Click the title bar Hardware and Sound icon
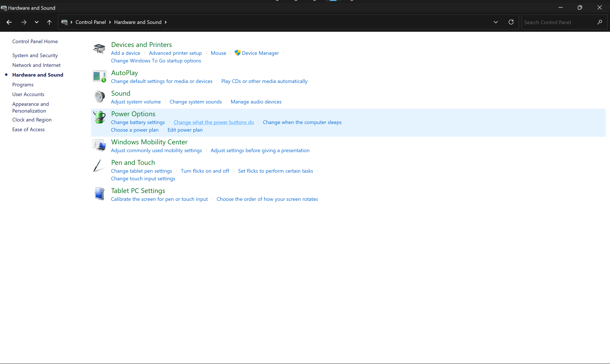Image resolution: width=610 pixels, height=364 pixels. [4, 8]
